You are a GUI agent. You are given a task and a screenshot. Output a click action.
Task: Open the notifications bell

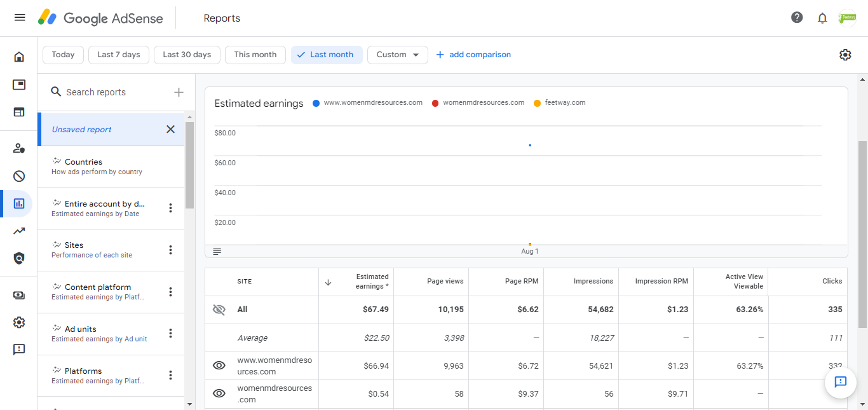click(x=822, y=18)
